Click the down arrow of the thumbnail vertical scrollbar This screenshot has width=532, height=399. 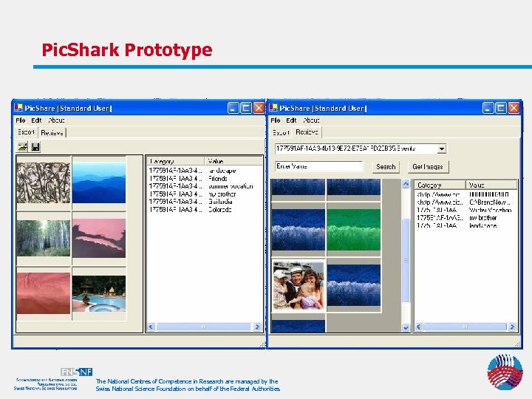[406, 327]
